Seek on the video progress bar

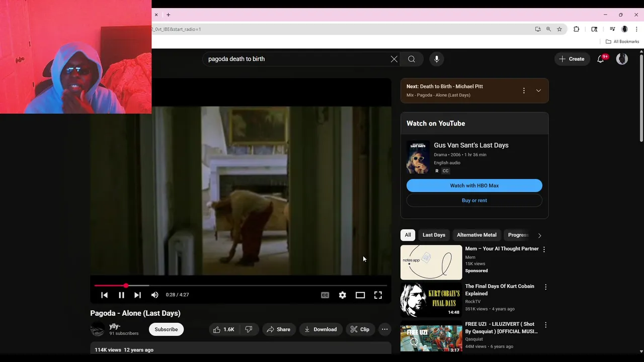click(240, 286)
